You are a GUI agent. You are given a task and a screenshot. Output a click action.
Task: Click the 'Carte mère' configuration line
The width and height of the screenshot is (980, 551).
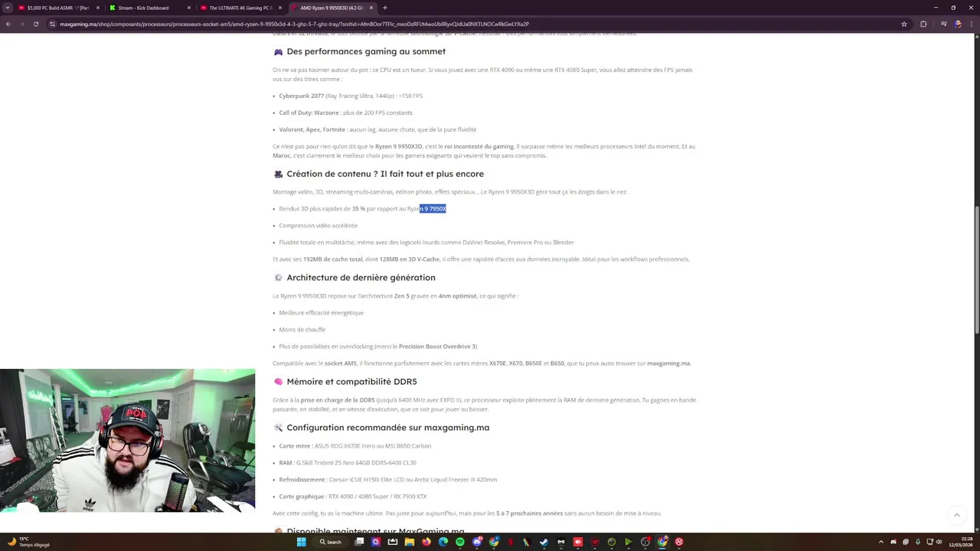(x=354, y=446)
